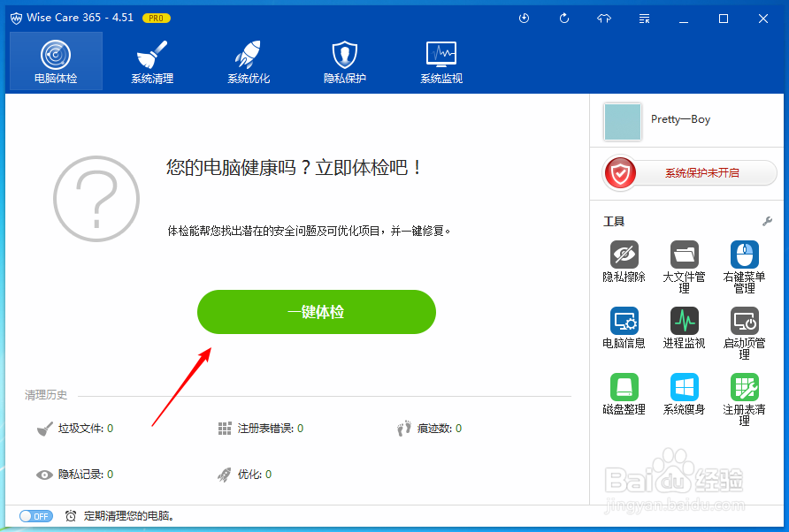
Task: Click the Wise Care 365 logo icon
Action: click(x=16, y=18)
